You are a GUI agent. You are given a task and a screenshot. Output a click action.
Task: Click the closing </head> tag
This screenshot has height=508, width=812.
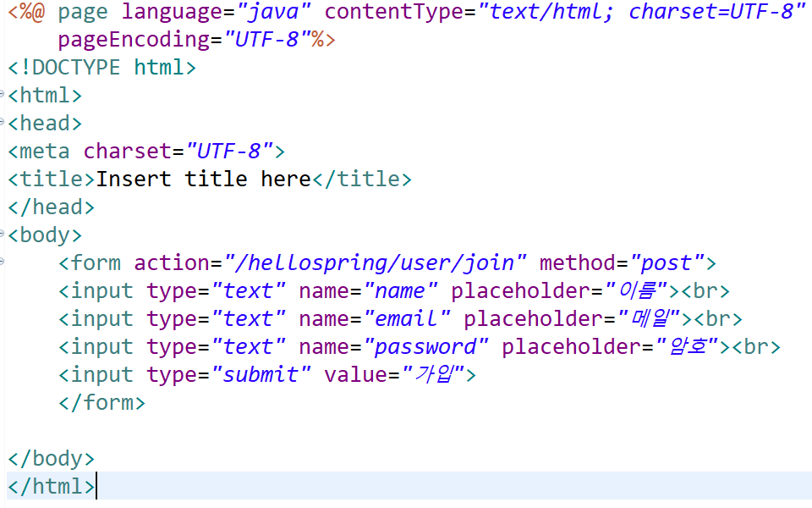[52, 207]
